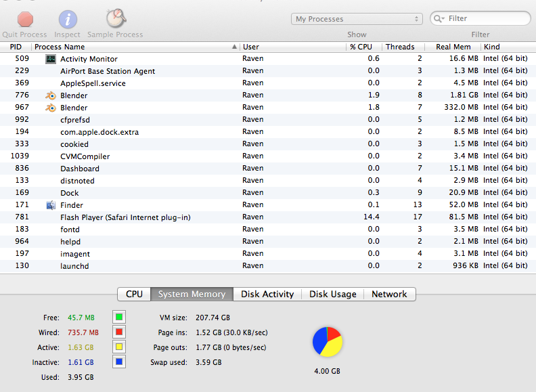This screenshot has height=392, width=536.
Task: Sort by the Process Name column header
Action: [136, 47]
